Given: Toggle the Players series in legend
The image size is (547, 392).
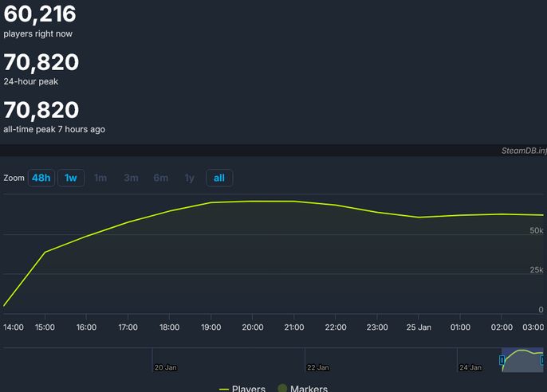Looking at the screenshot, I should tap(248, 389).
